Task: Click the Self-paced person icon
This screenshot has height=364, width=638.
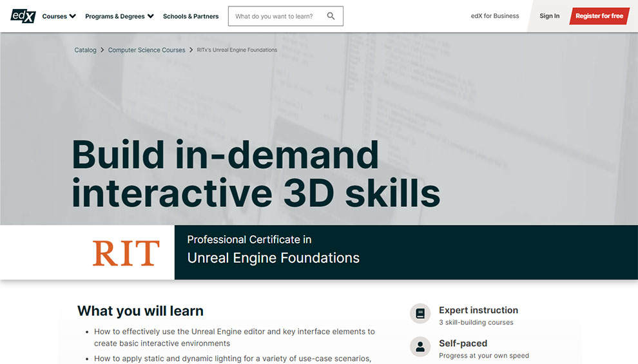Action: click(x=420, y=347)
